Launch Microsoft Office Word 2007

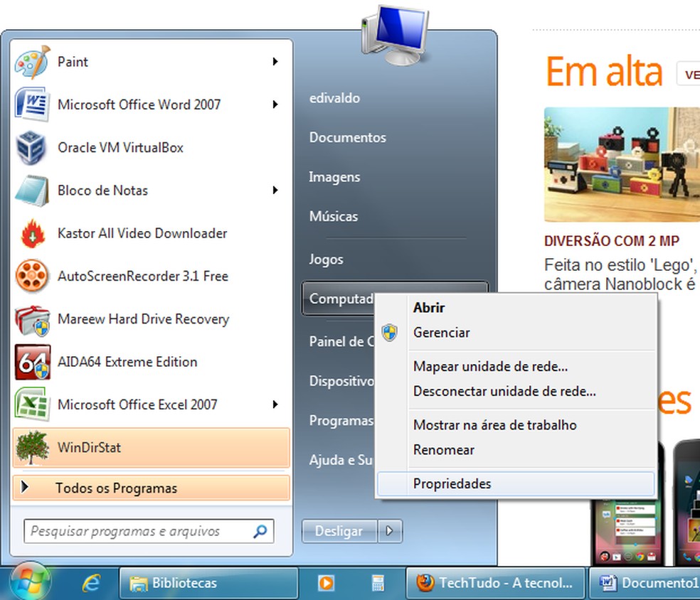coord(139,105)
